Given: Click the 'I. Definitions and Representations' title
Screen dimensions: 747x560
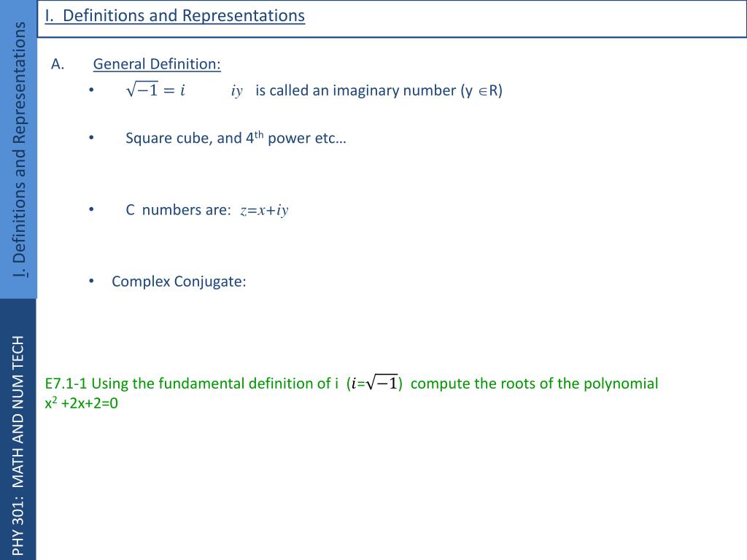Looking at the screenshot, I should point(175,16).
